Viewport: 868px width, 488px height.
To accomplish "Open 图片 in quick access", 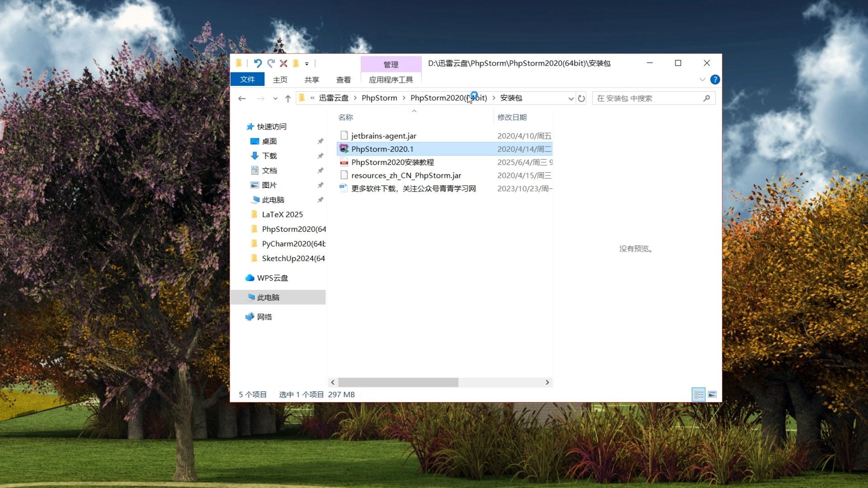I will pos(269,185).
